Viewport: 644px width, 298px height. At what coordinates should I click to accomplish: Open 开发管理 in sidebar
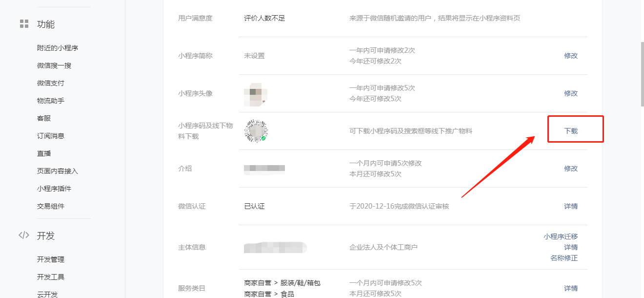[51, 259]
